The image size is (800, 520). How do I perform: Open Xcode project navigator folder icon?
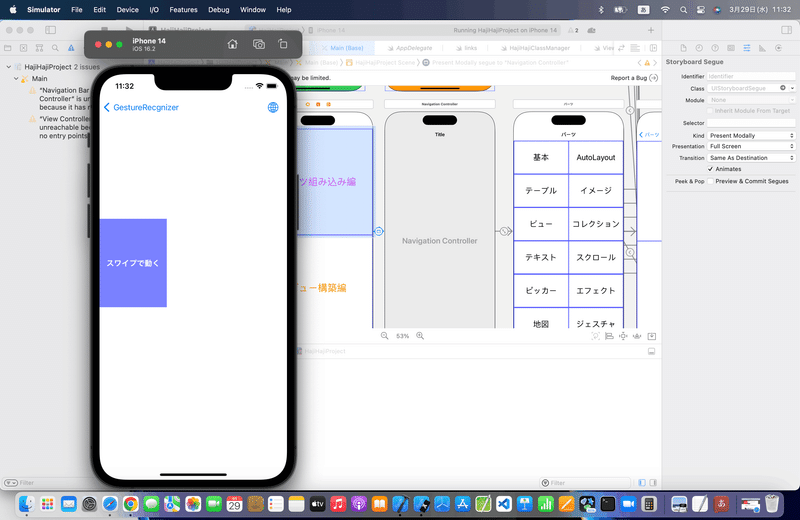8,48
